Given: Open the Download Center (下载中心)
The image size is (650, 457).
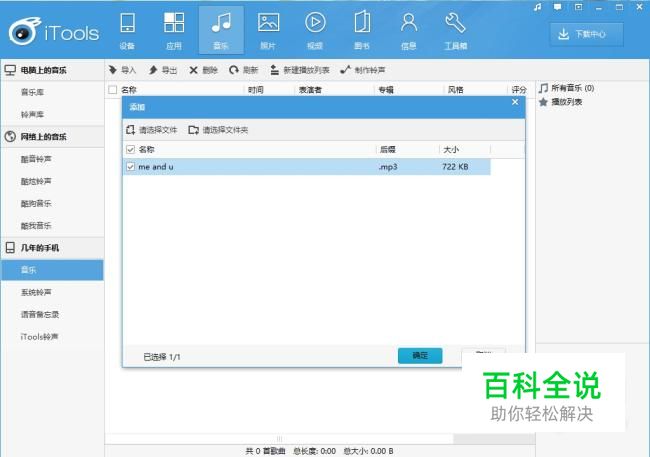Looking at the screenshot, I should click(587, 34).
